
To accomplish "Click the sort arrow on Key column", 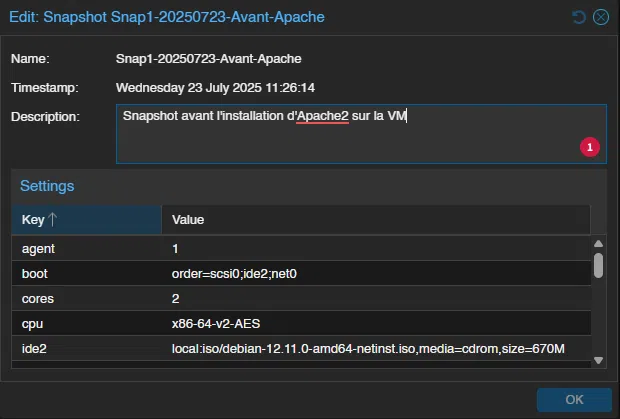I will coord(53,219).
